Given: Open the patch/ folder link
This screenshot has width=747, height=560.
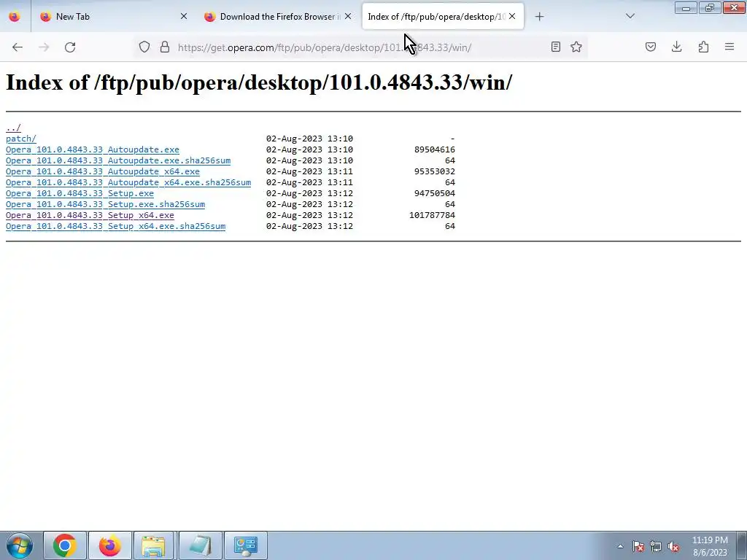Looking at the screenshot, I should [21, 139].
